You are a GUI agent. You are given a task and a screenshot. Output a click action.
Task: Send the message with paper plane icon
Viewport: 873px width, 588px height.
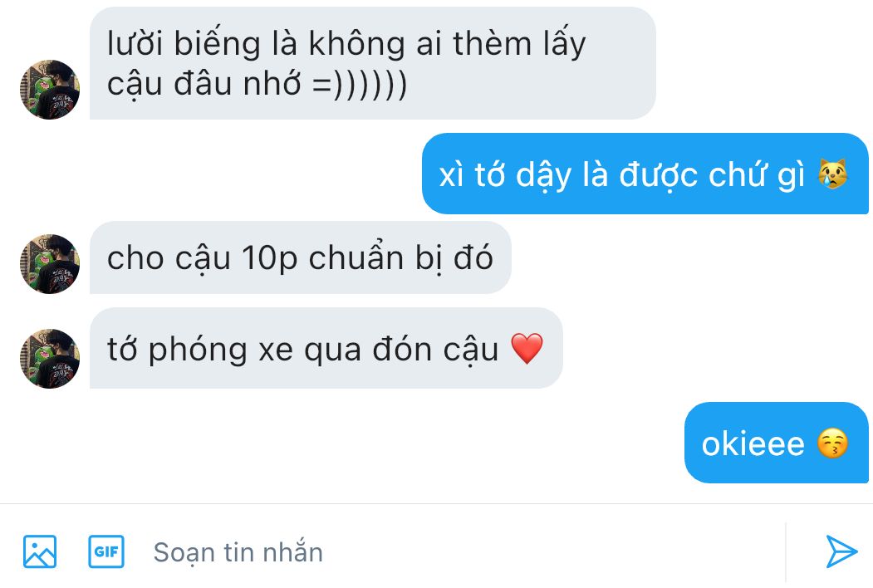(x=841, y=551)
